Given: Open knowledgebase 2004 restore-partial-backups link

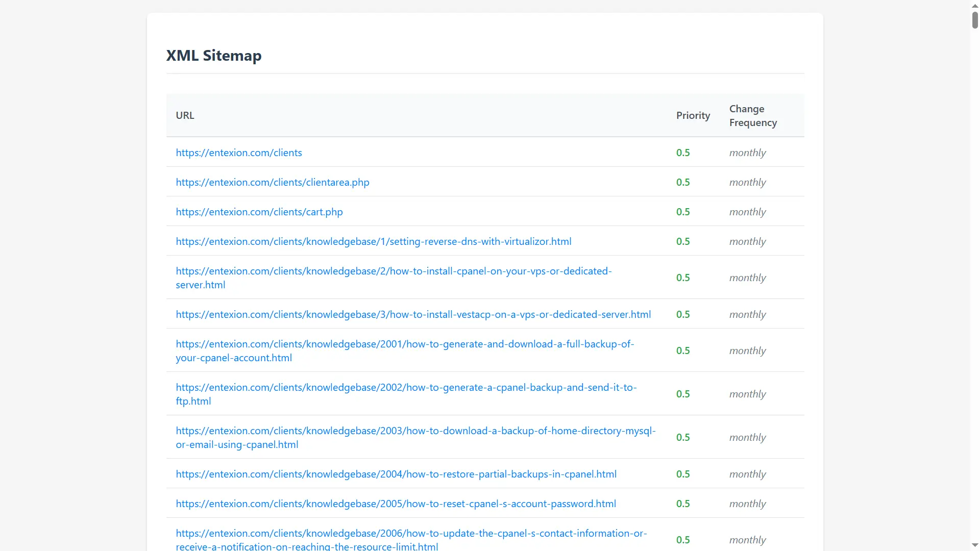Looking at the screenshot, I should [396, 474].
